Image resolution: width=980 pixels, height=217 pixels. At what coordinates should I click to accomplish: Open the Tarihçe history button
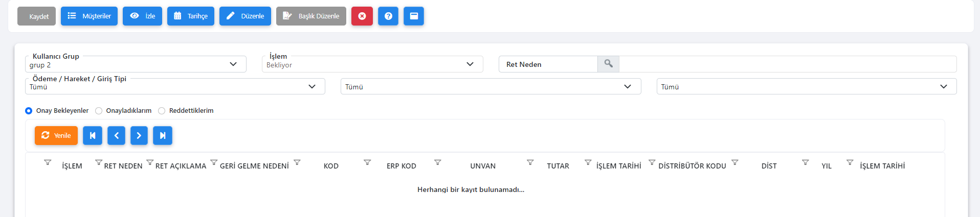(191, 16)
